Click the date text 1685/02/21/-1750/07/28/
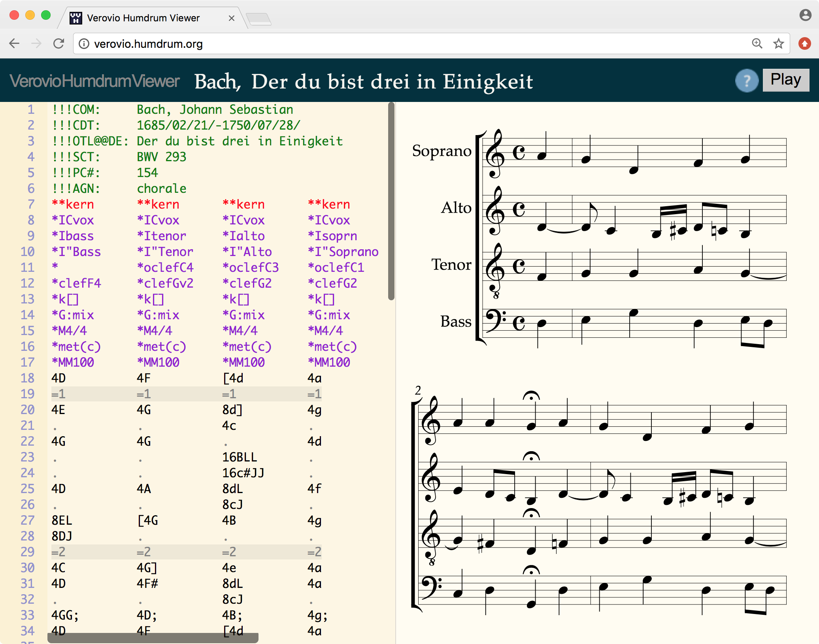The height and width of the screenshot is (644, 819). (x=219, y=125)
